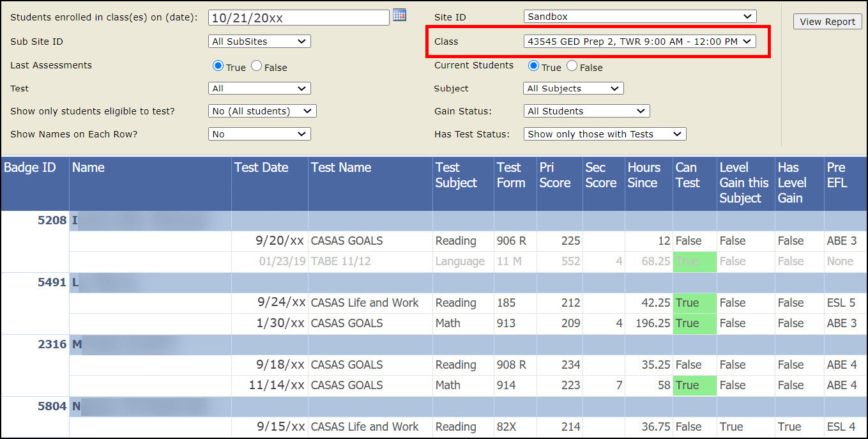The width and height of the screenshot is (868, 439).
Task: Select student row with Badge ID 5491
Action: (x=52, y=282)
